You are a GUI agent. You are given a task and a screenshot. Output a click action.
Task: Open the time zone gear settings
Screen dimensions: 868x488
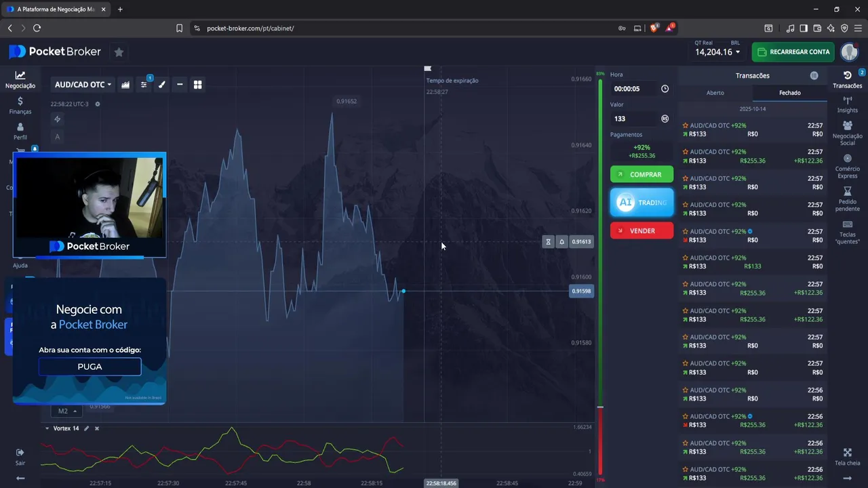click(x=98, y=104)
